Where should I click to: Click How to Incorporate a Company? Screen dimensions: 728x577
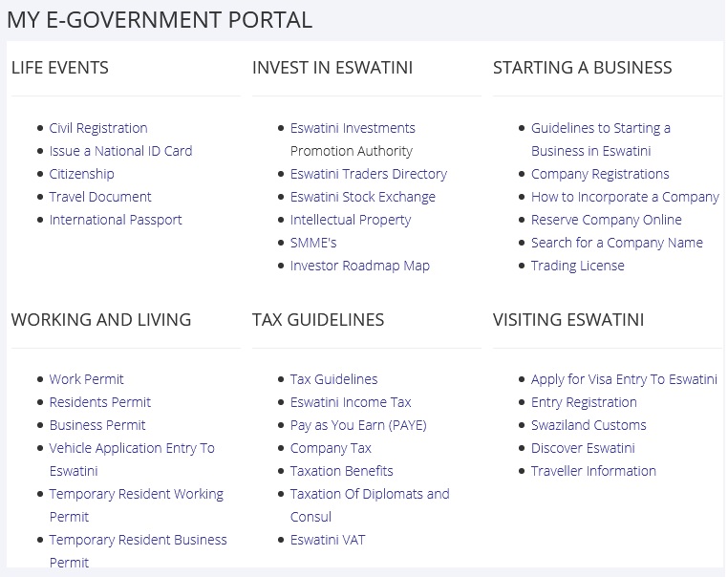click(625, 197)
